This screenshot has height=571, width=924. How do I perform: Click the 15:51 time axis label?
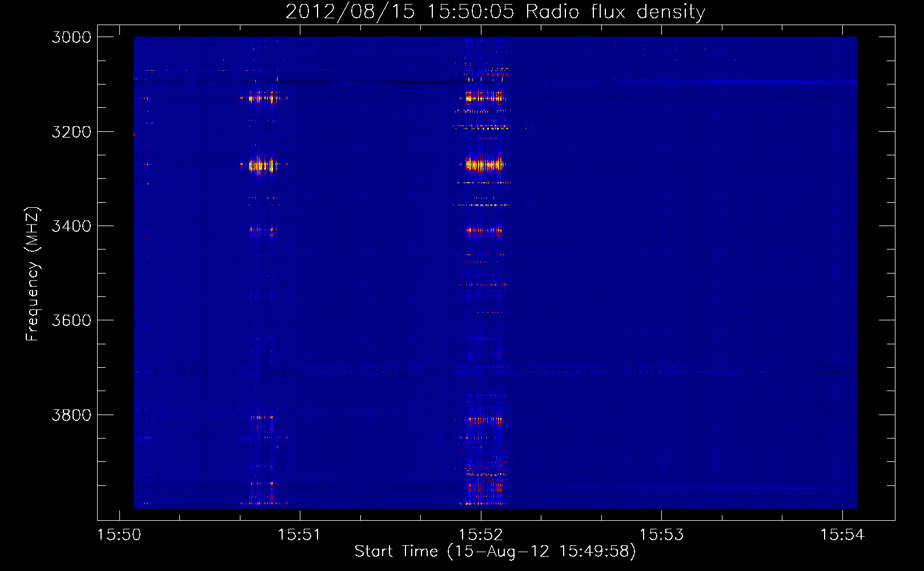(x=299, y=535)
